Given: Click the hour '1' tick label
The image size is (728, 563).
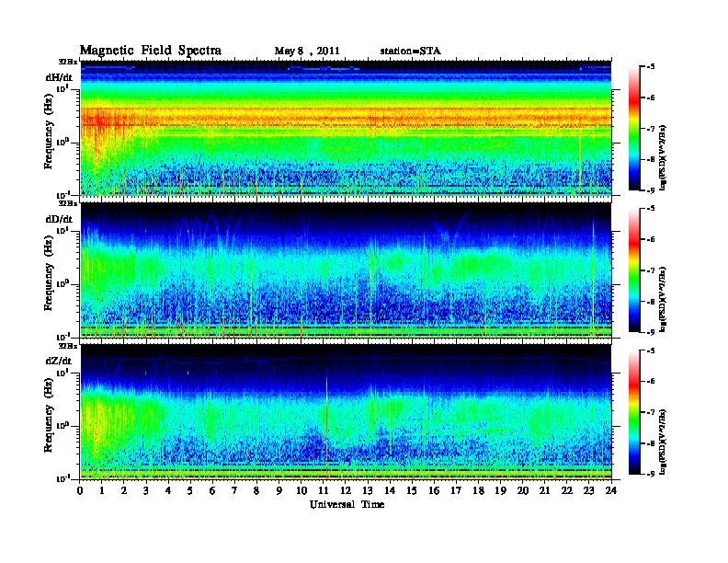Looking at the screenshot, I should point(102,491).
